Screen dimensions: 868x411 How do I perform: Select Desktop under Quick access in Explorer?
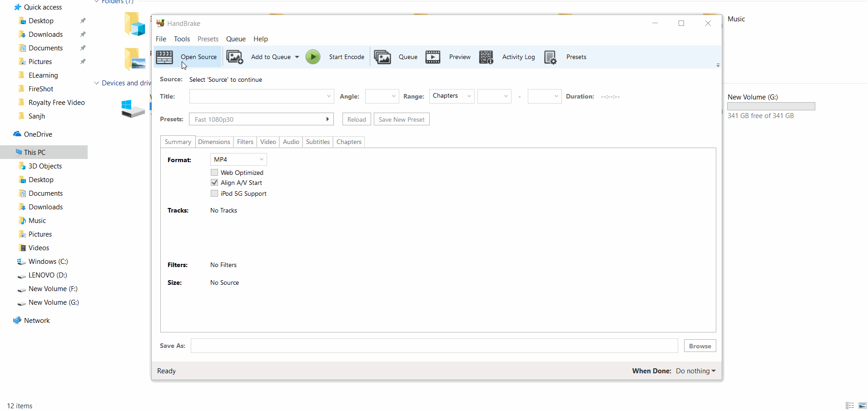coord(41,21)
